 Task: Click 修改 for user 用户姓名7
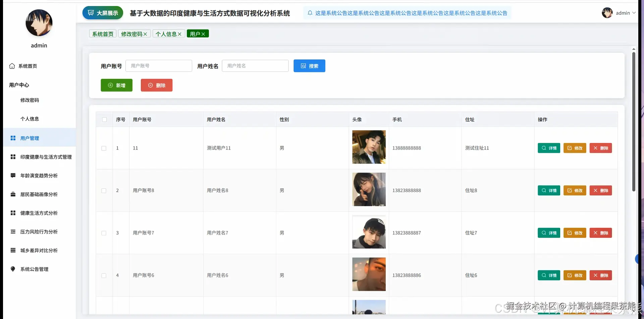tap(575, 233)
